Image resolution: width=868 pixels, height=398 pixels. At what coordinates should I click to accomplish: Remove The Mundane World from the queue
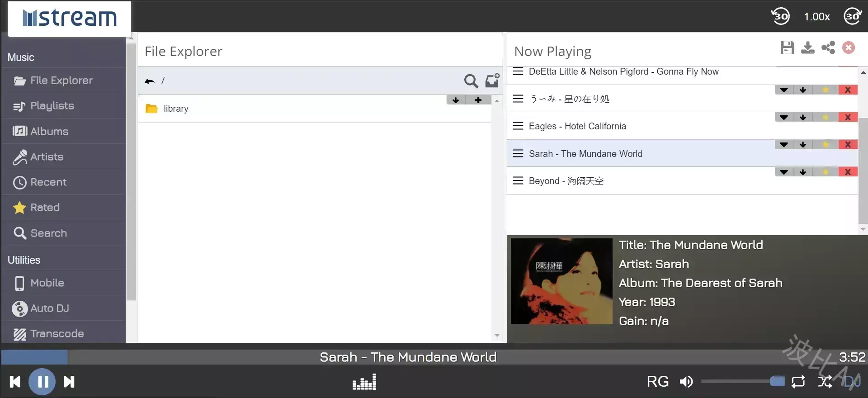pyautogui.click(x=848, y=145)
